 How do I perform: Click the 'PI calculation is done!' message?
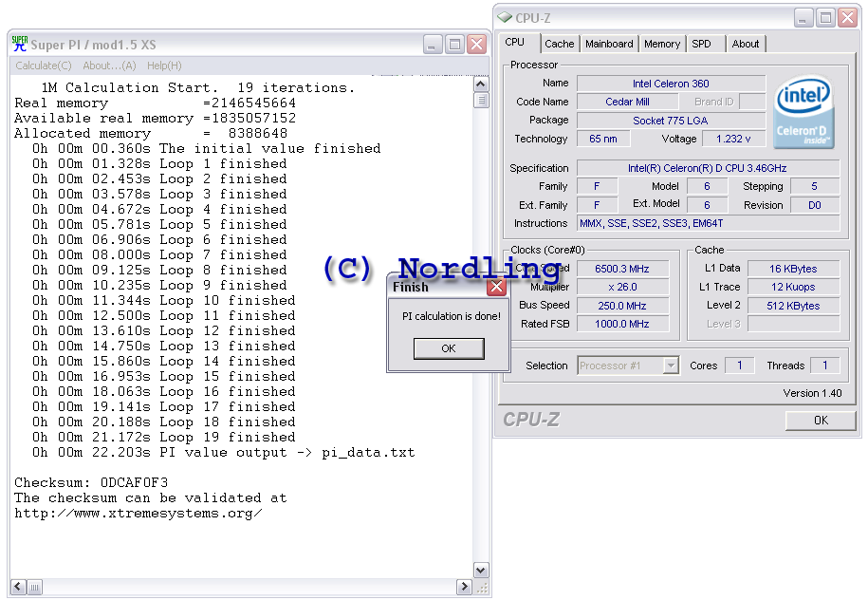click(x=452, y=316)
